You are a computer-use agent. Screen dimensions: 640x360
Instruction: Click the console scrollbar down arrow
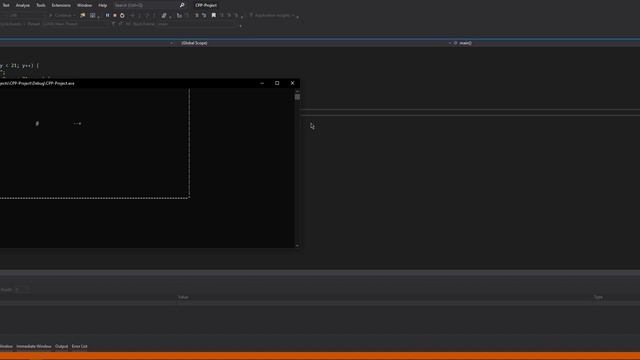pos(298,245)
